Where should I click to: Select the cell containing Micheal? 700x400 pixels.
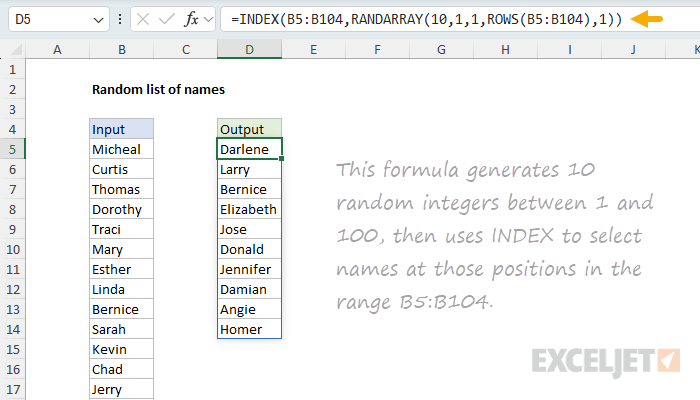[121, 150]
